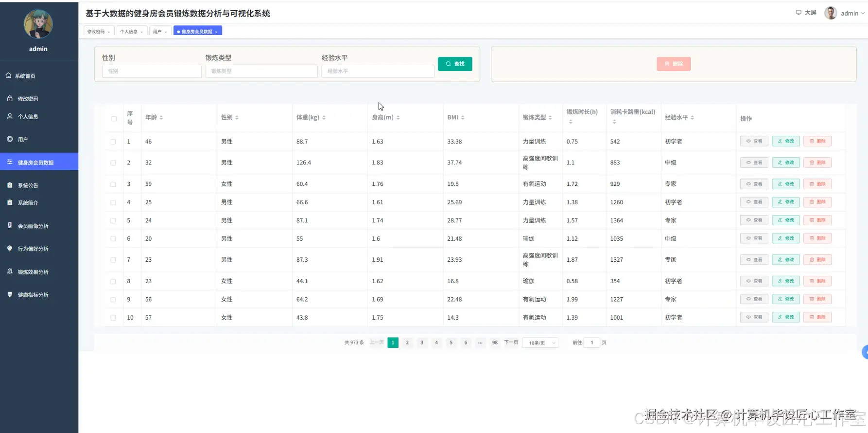Click the 高强度间歇训练 cell in row 2
Image resolution: width=868 pixels, height=433 pixels.
point(540,162)
